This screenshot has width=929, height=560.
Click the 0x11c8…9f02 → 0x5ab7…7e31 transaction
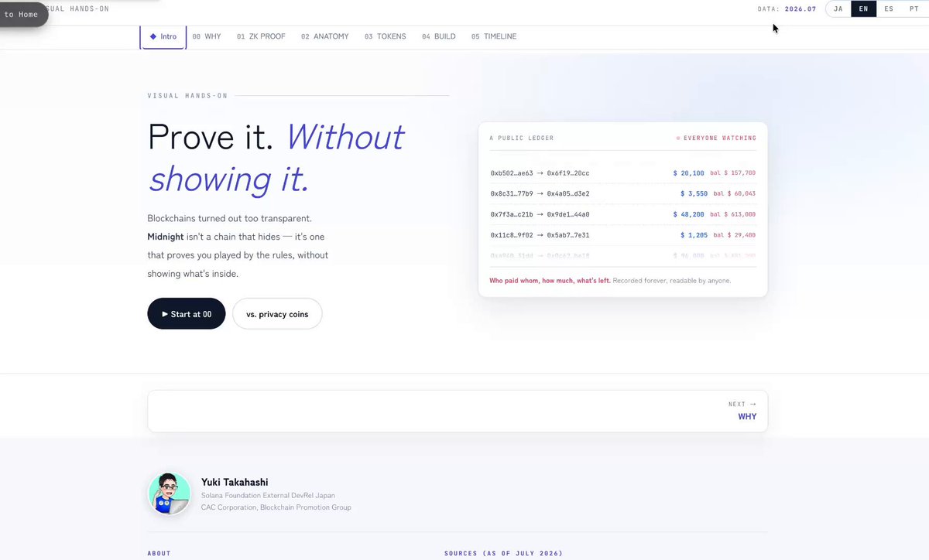tap(540, 235)
